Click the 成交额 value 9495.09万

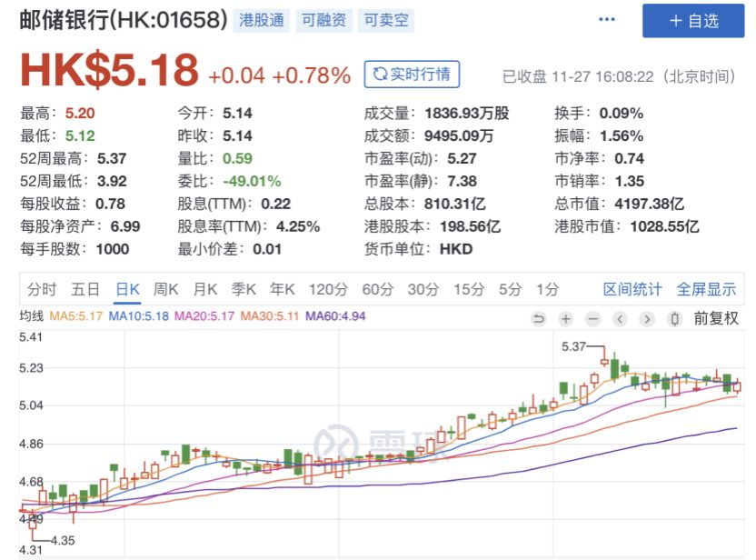[x=459, y=136]
